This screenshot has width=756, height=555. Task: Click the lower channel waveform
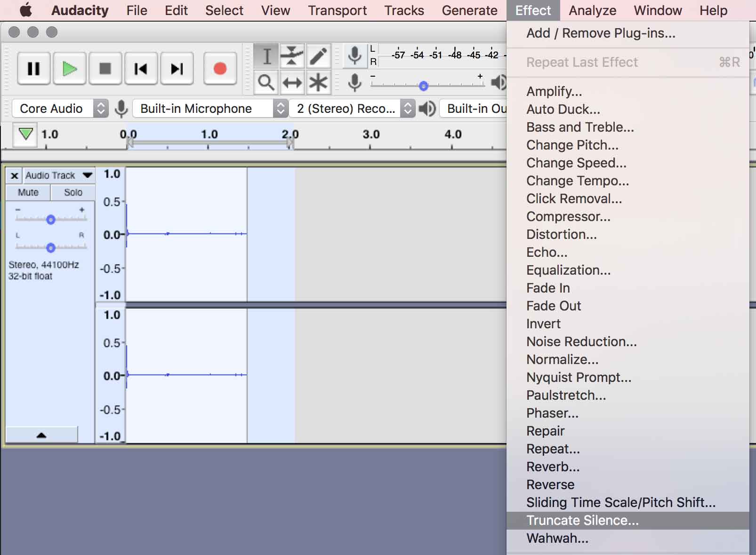186,375
